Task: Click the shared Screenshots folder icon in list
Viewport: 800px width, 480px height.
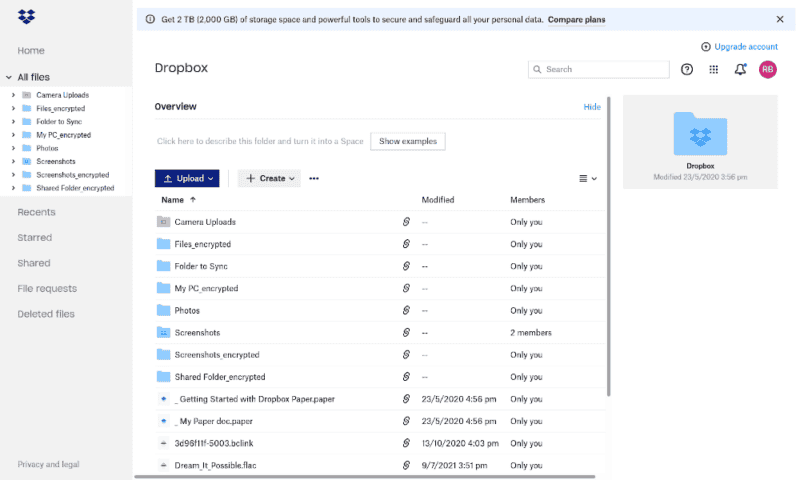Action: coord(163,333)
